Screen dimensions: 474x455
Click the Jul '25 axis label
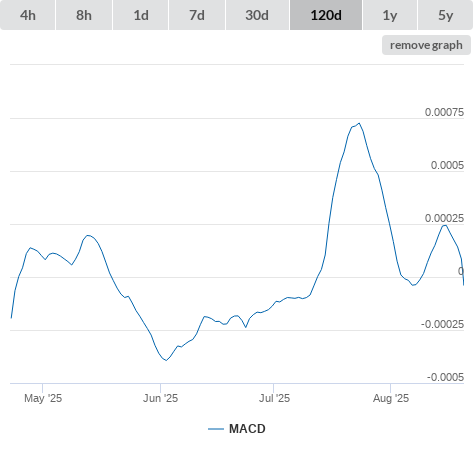[x=274, y=398]
